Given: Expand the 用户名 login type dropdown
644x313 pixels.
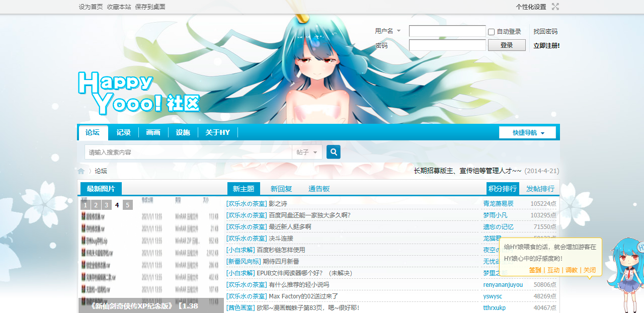Looking at the screenshot, I should coord(388,31).
